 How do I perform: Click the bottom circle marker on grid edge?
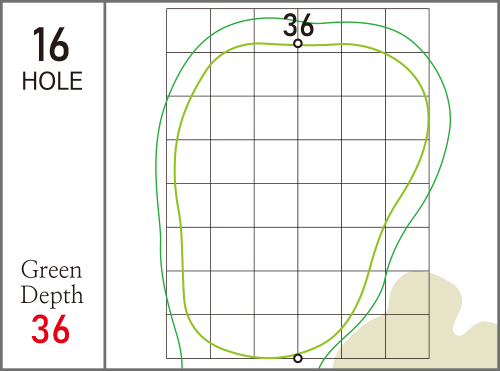298,358
